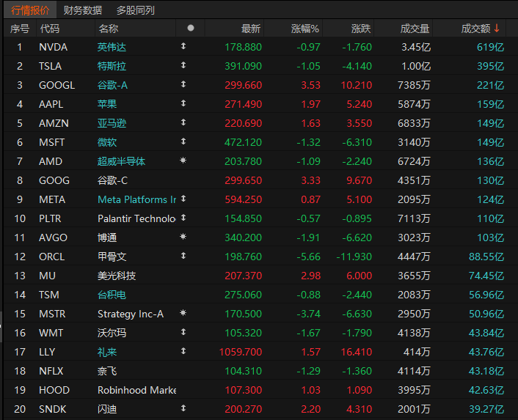Image resolution: width=518 pixels, height=420 pixels.
Task: Sort by 序号 column header
Action: (20, 29)
